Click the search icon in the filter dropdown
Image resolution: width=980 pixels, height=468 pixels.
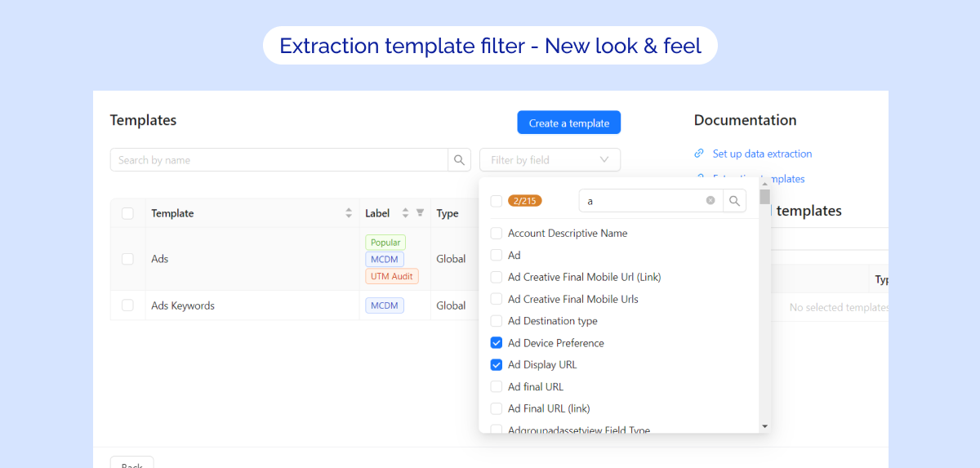tap(734, 201)
